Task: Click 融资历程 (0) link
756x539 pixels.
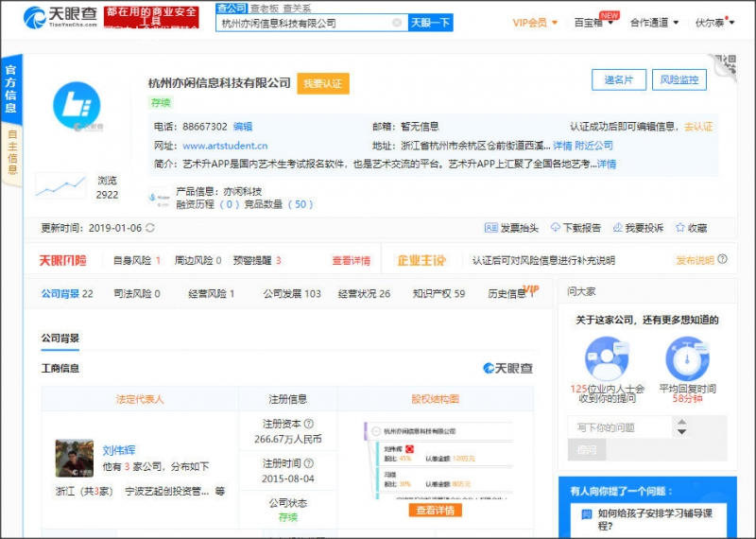Action: [208, 204]
